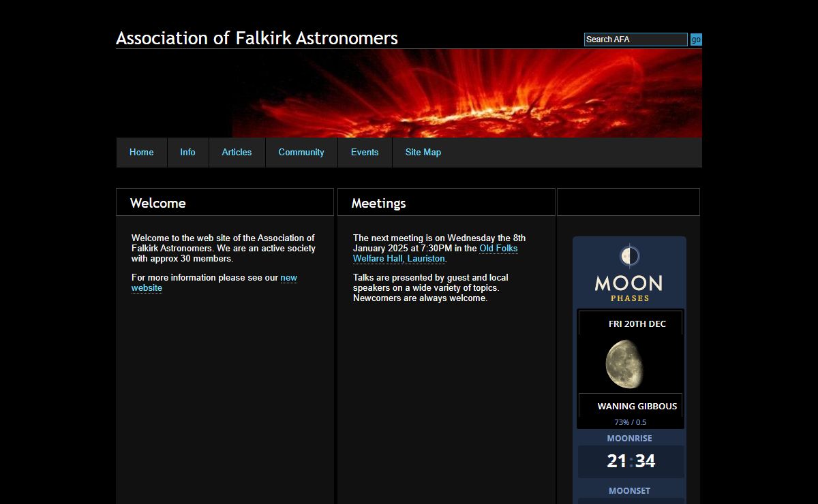The image size is (818, 504).
Task: Open the Community menu item
Action: tap(301, 152)
